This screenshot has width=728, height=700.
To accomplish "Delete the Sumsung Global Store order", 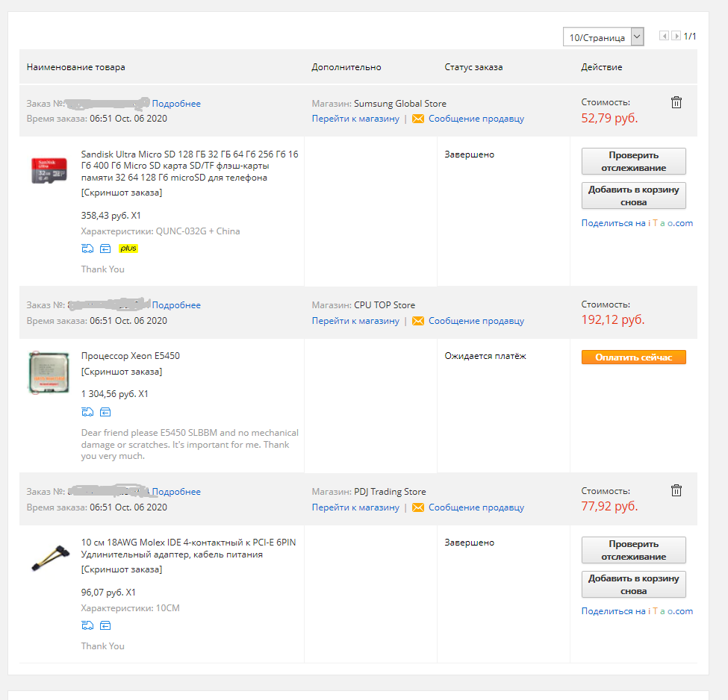I will coord(676,102).
